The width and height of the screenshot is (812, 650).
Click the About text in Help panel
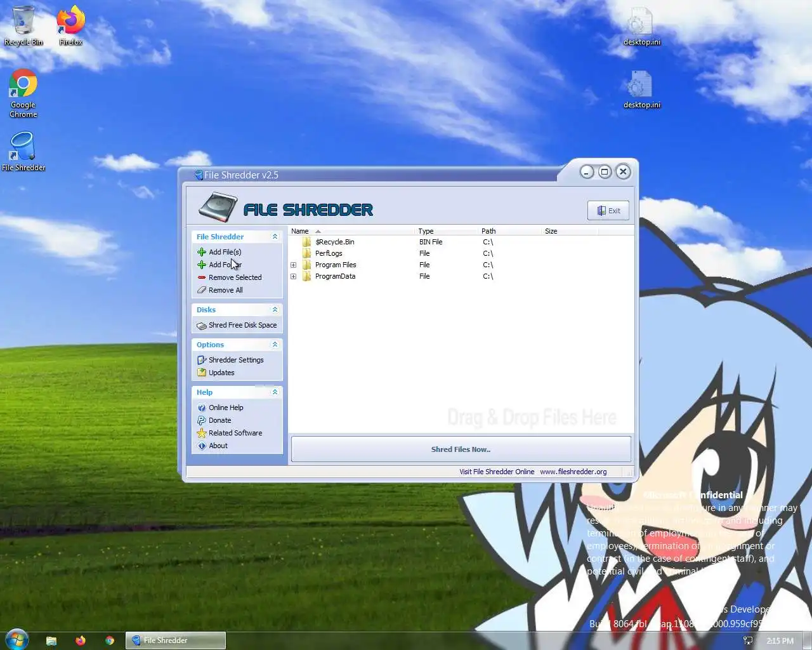(x=218, y=446)
